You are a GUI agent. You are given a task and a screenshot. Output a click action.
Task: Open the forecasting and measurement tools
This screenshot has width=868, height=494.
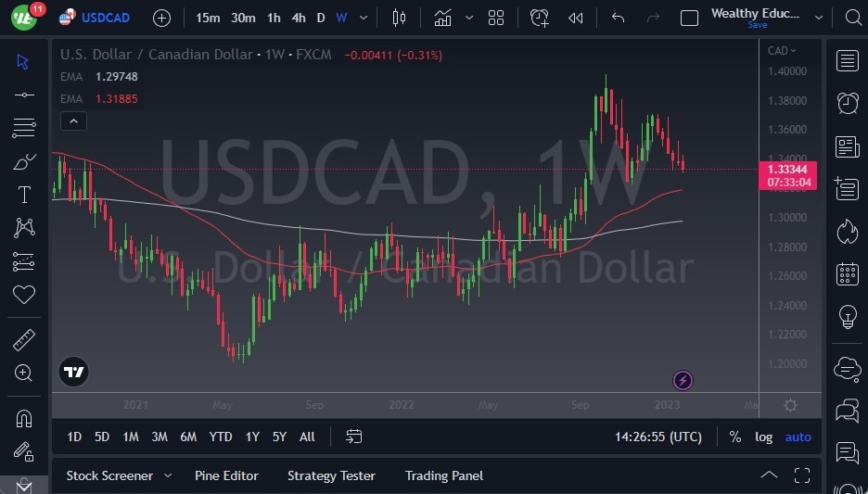pyautogui.click(x=24, y=261)
